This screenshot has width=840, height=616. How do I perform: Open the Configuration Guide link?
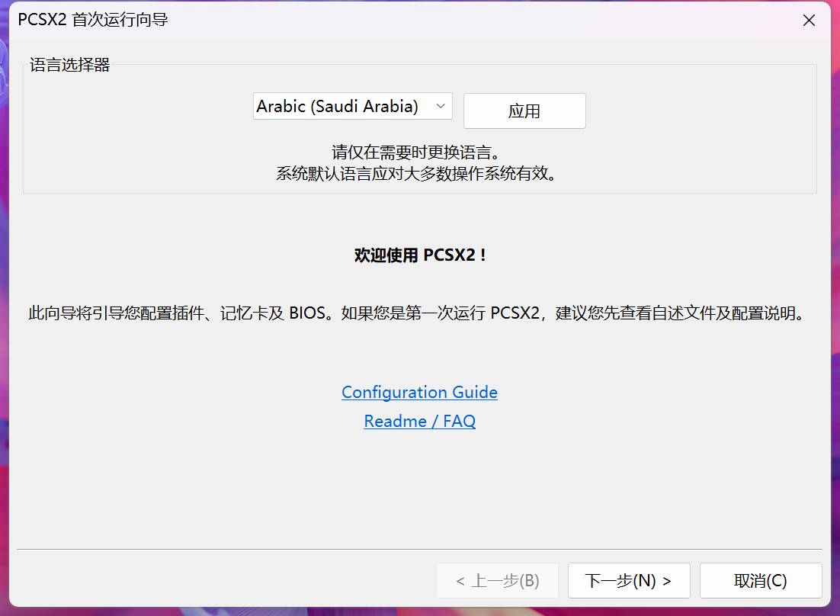pyautogui.click(x=419, y=392)
